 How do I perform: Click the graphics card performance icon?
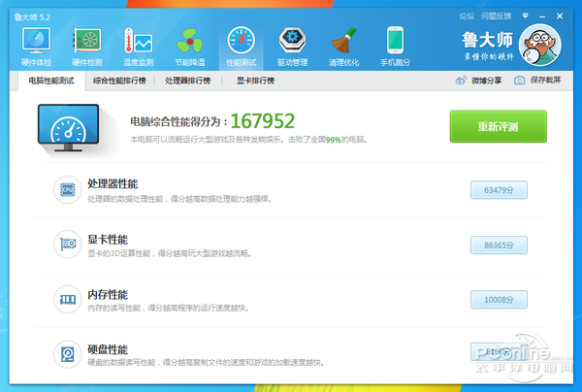[x=68, y=244]
